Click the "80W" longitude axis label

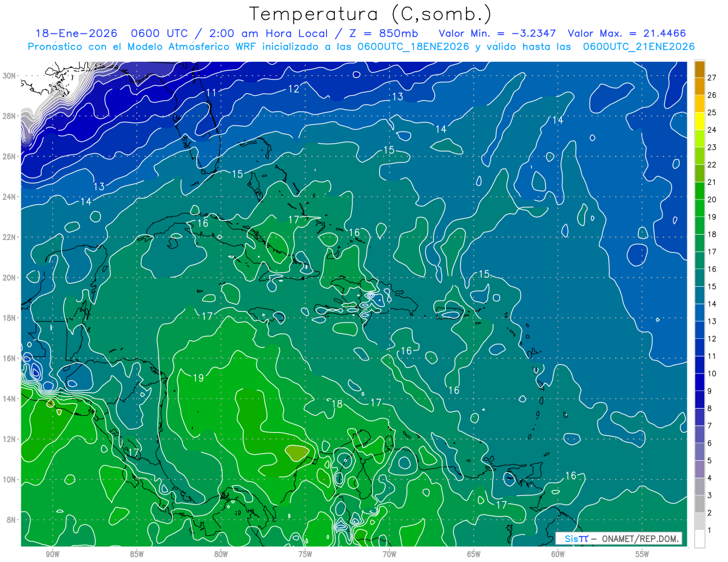click(221, 554)
